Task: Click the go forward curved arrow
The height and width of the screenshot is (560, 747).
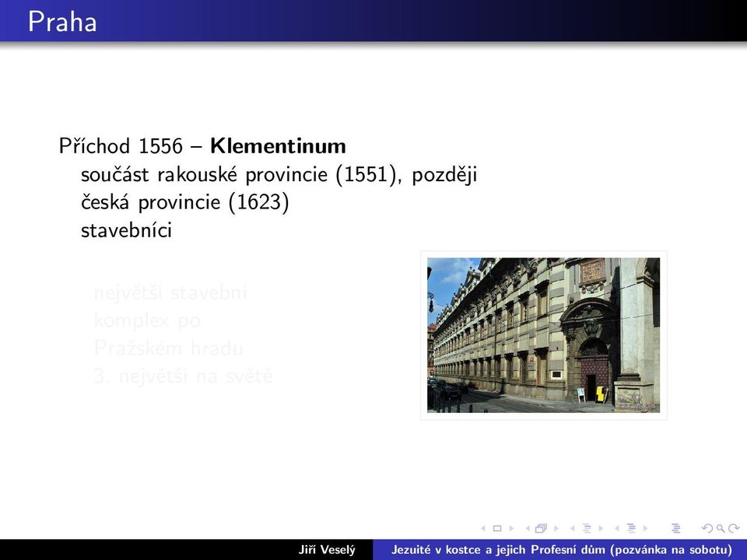Action: tap(734, 528)
